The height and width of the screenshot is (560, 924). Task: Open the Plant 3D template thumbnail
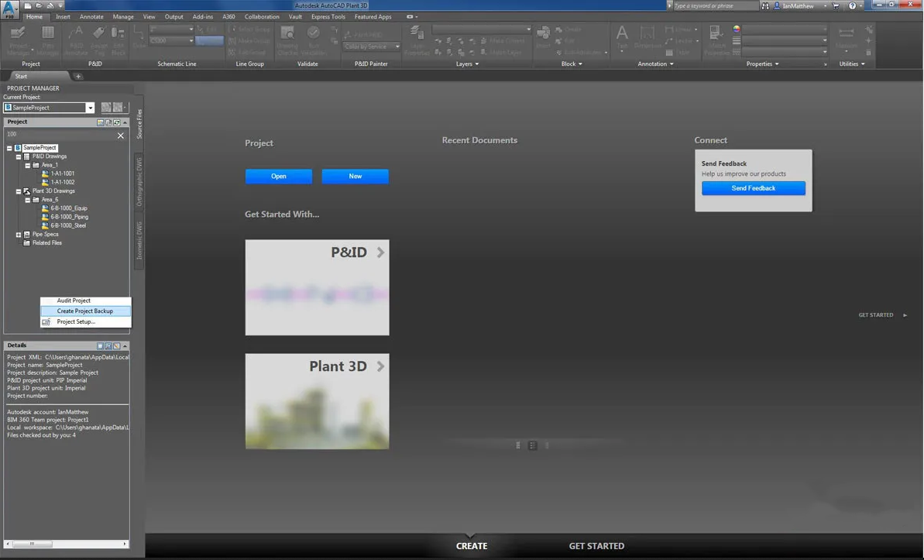317,401
